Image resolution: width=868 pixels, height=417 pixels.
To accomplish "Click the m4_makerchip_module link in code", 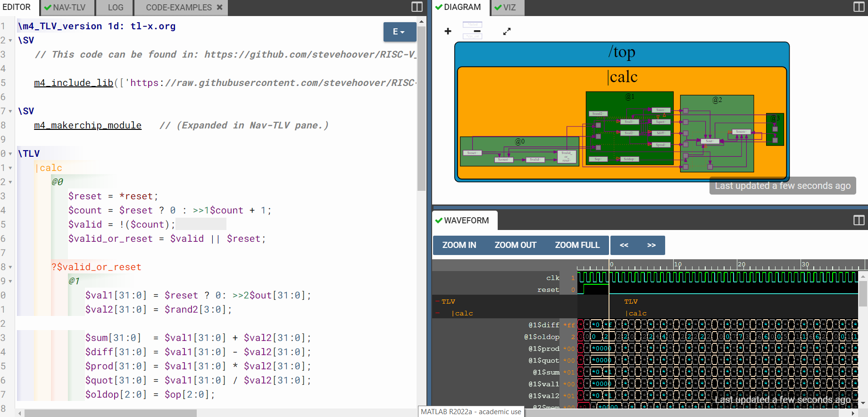I will pyautogui.click(x=88, y=126).
